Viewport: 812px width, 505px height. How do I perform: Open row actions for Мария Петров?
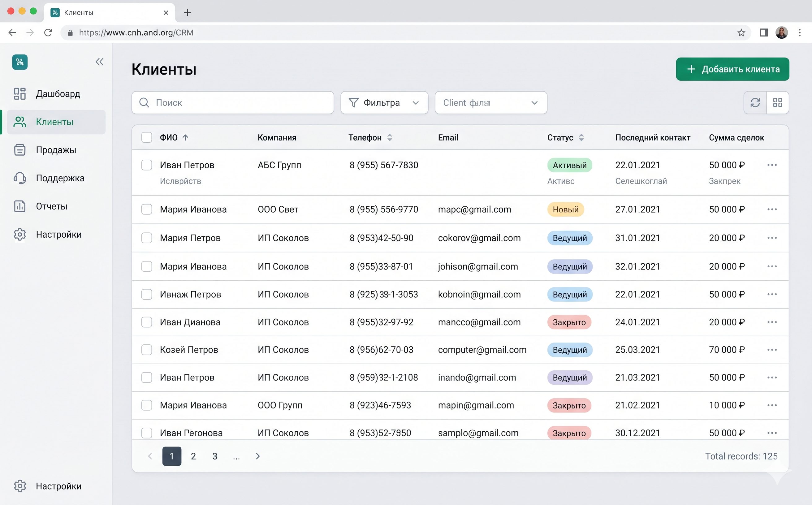(x=772, y=238)
